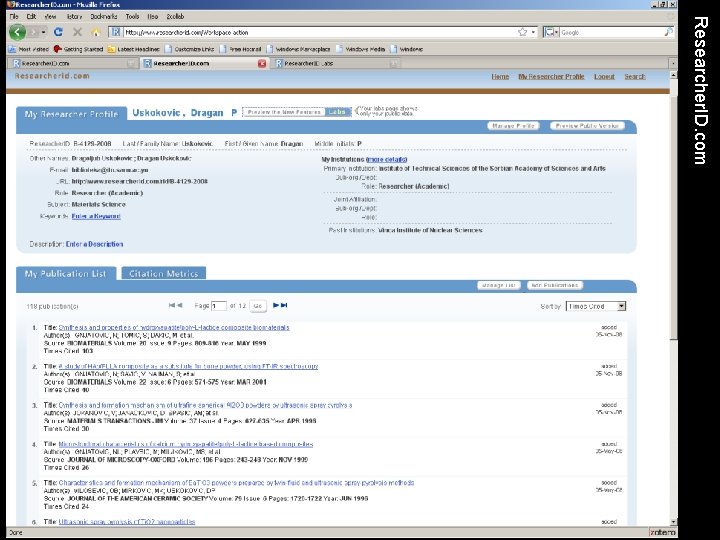Click the page number input field
This screenshot has width=720, height=540.
(219, 306)
